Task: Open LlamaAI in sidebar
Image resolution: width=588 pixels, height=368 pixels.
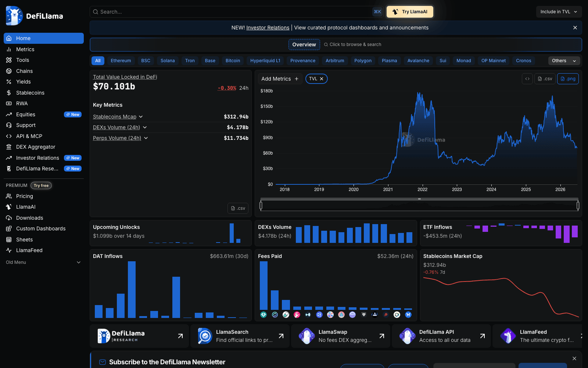Action: (44, 207)
